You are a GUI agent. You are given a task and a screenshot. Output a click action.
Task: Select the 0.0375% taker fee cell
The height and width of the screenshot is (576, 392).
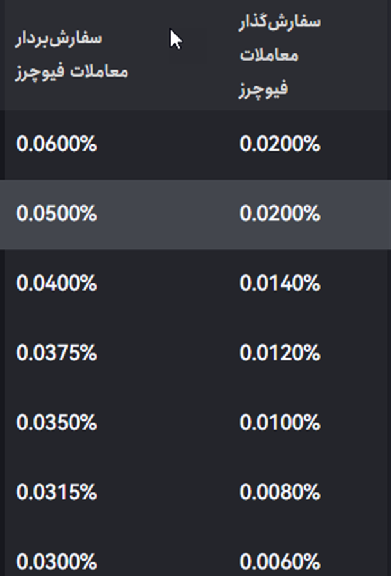(x=57, y=352)
